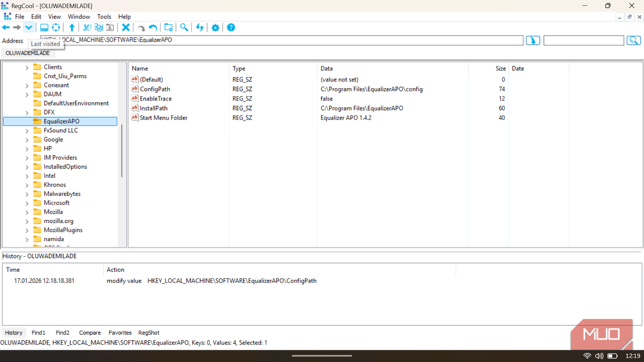Click the Paste icon in the toolbar
The image size is (644, 362).
tap(110, 27)
